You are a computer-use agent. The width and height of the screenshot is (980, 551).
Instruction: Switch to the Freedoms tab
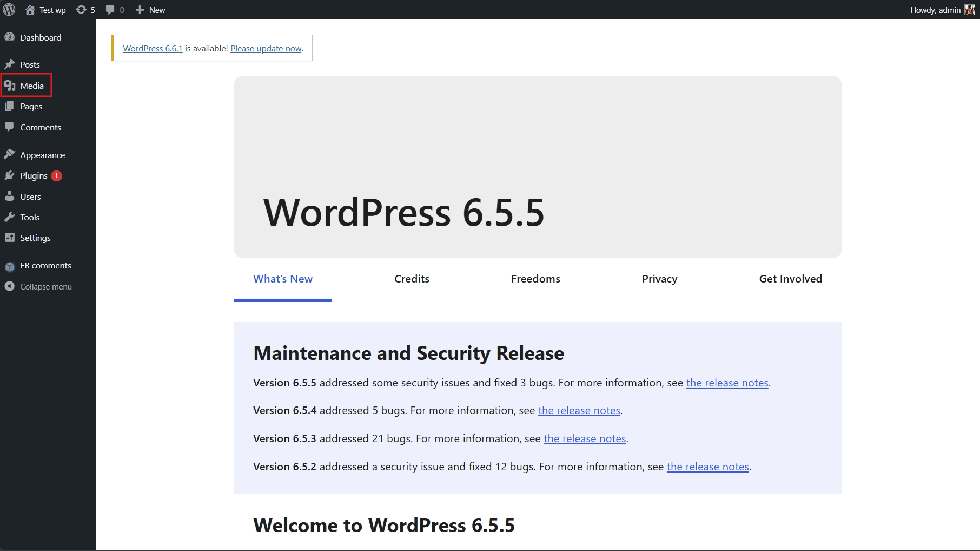point(535,279)
